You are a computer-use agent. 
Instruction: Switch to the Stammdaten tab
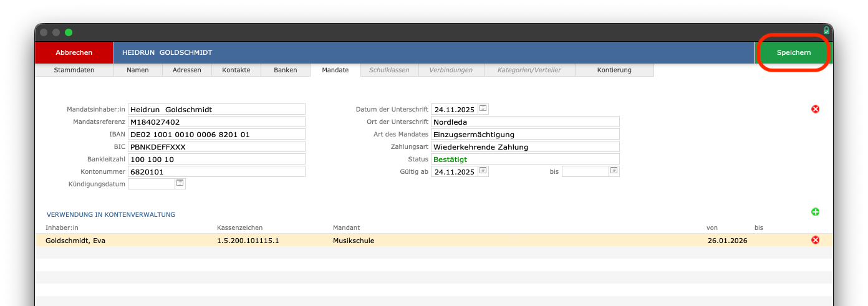click(x=74, y=70)
